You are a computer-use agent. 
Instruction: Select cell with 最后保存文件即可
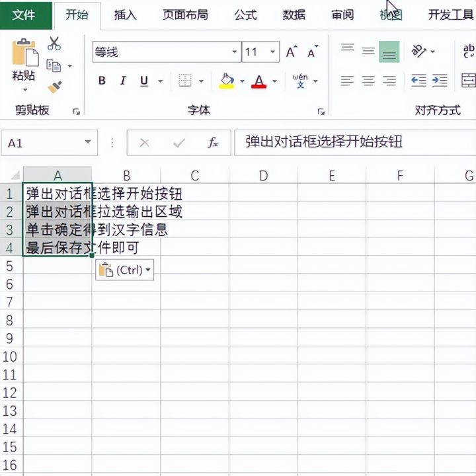pos(58,247)
